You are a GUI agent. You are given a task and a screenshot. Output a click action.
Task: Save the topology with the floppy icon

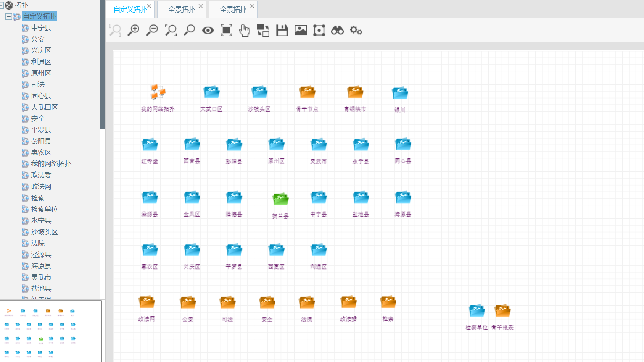(x=282, y=30)
